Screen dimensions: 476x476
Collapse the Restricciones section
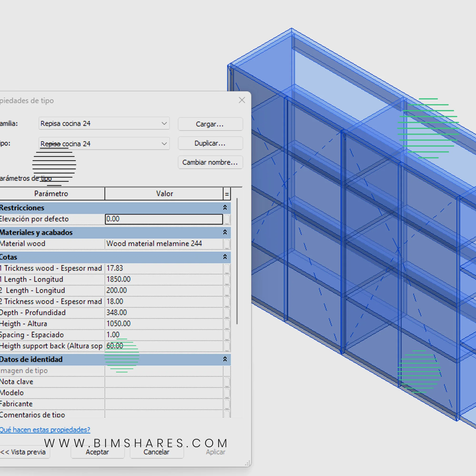(x=225, y=208)
